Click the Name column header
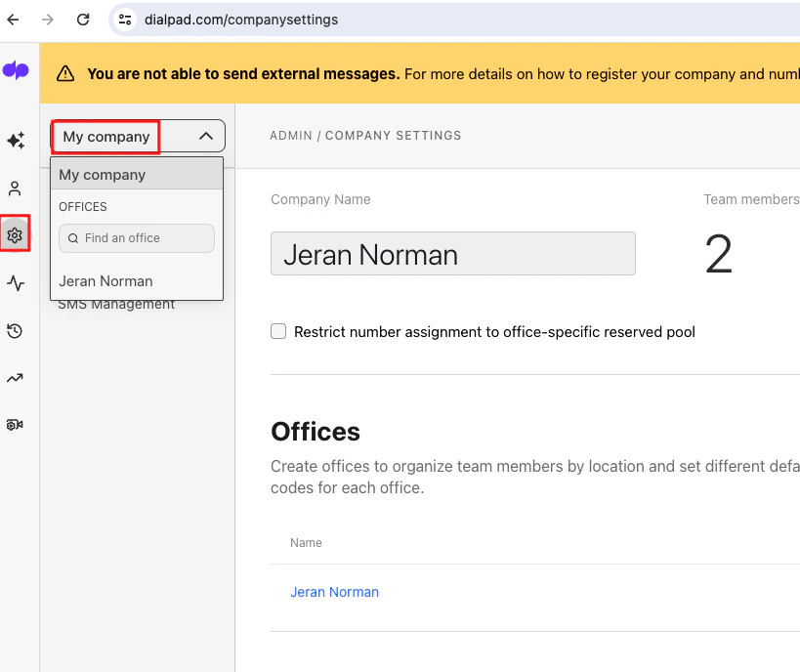The height and width of the screenshot is (672, 800). point(306,543)
